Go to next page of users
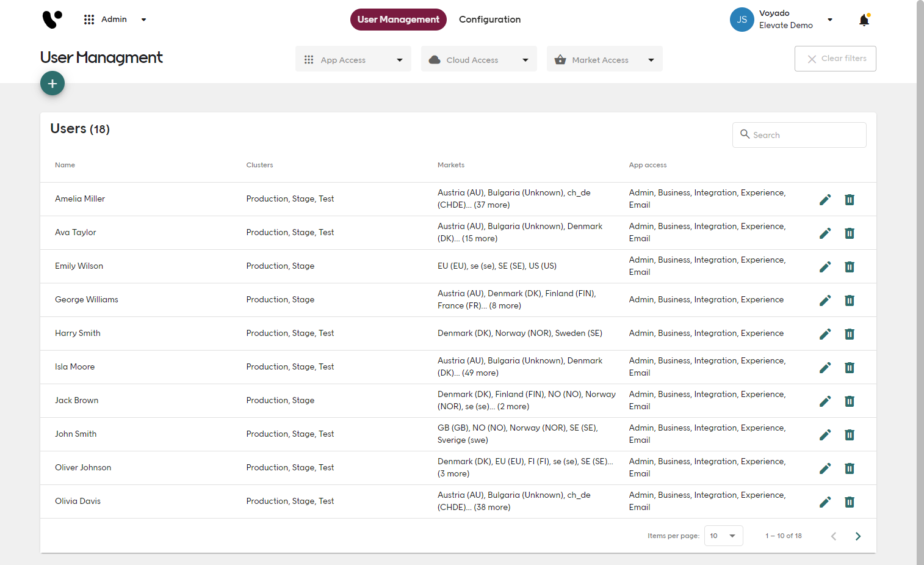The width and height of the screenshot is (924, 565). 858,536
